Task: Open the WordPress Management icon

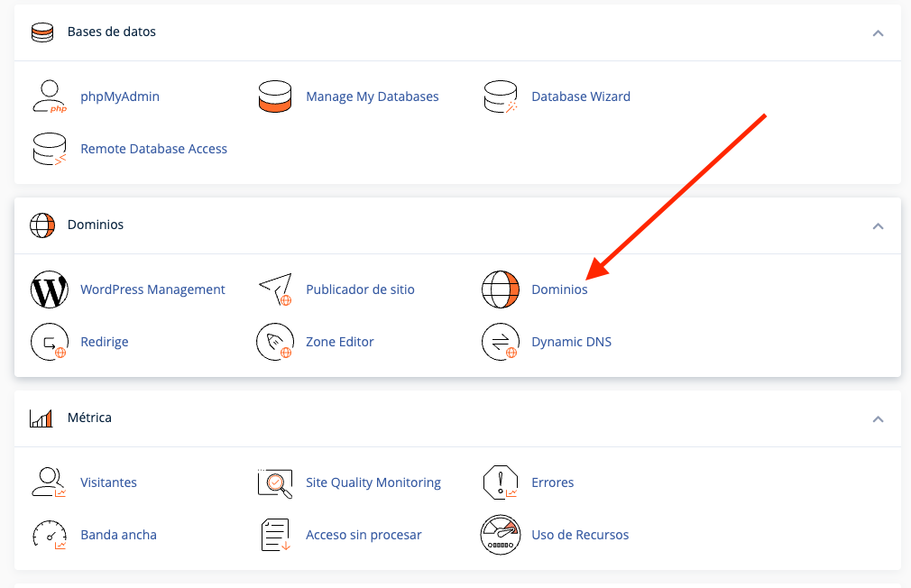Action: point(49,289)
